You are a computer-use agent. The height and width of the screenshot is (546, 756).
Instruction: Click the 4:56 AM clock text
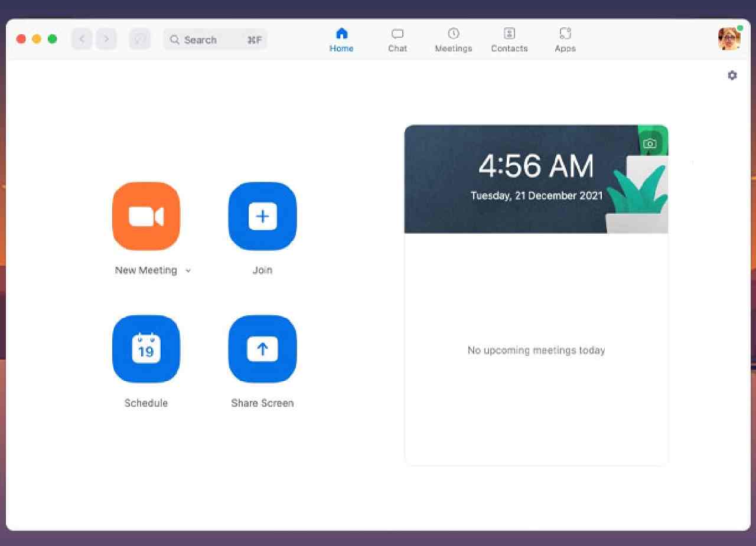536,166
